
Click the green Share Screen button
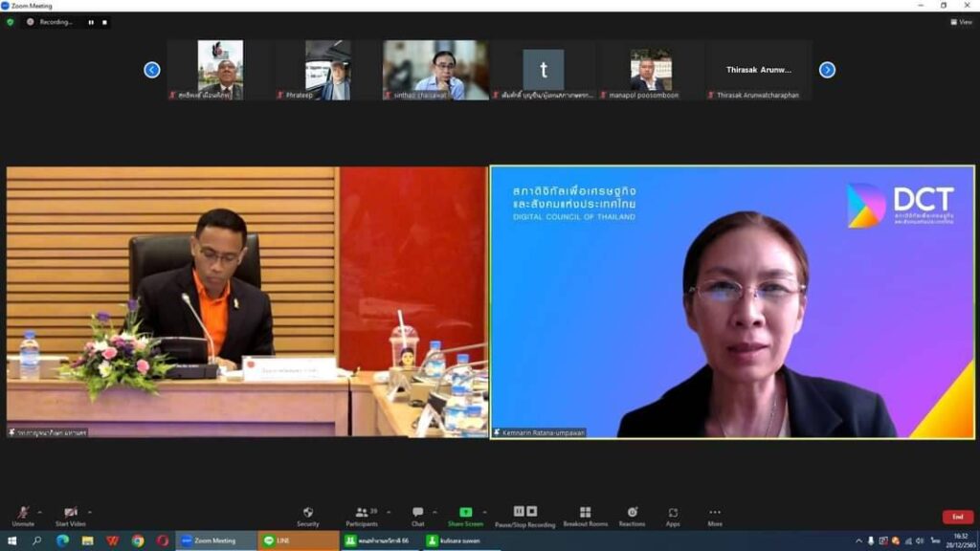(465, 515)
